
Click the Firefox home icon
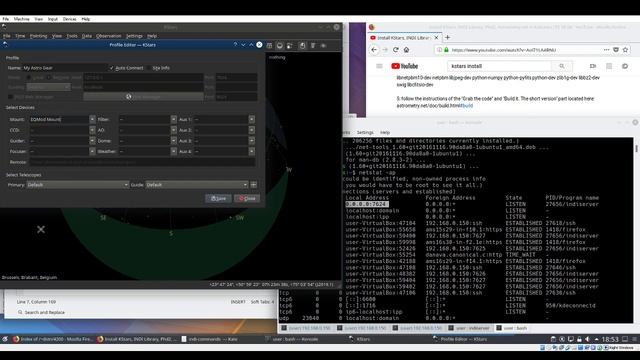[406, 50]
